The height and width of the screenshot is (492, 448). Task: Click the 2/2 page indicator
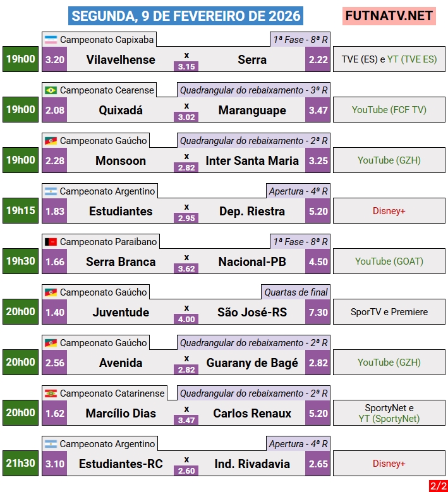tap(437, 485)
